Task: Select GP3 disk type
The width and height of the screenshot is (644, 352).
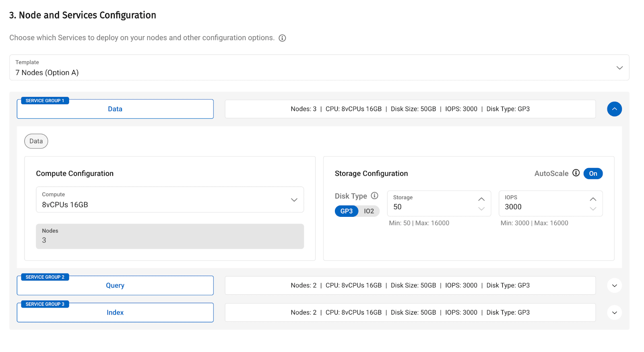Action: [x=347, y=211]
